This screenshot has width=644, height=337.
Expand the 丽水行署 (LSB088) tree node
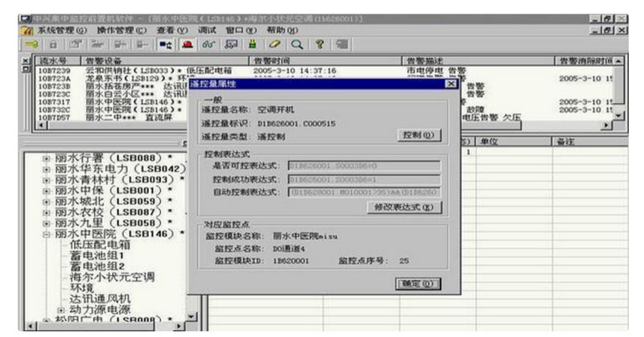click(x=46, y=158)
